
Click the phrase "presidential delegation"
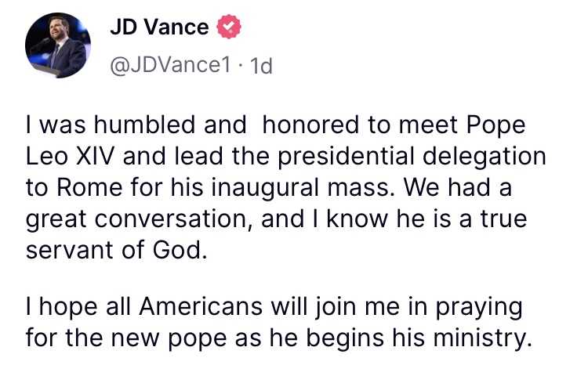412,156
